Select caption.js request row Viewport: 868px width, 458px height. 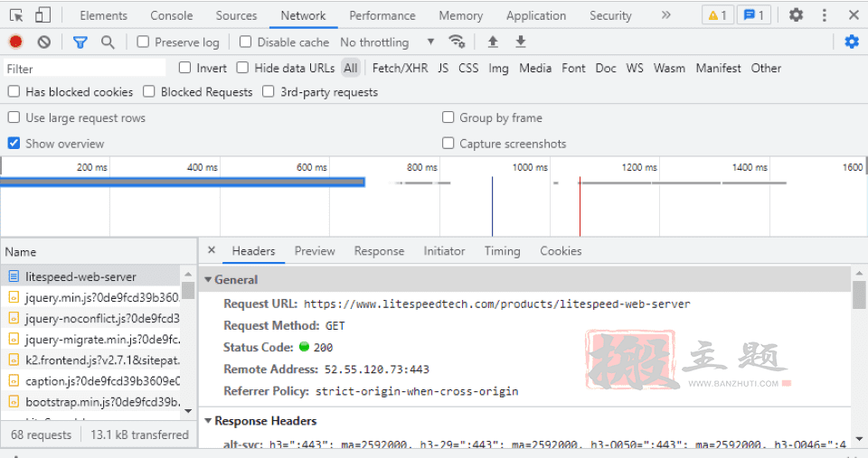click(x=90, y=381)
